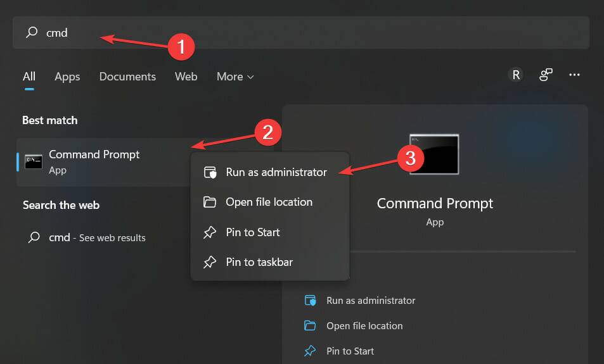Viewport: 604px width, 364px height.
Task: Switch to the Apps tab
Action: (x=67, y=77)
